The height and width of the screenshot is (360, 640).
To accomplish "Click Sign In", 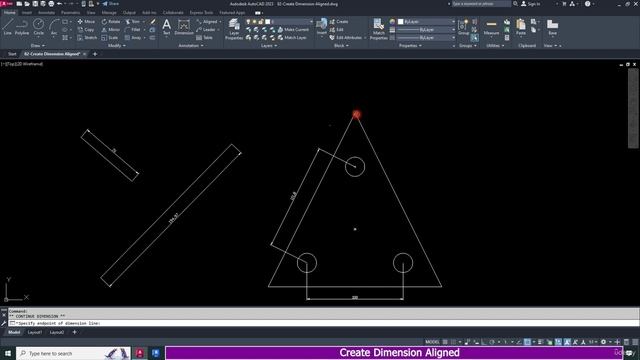I will 531,4.
